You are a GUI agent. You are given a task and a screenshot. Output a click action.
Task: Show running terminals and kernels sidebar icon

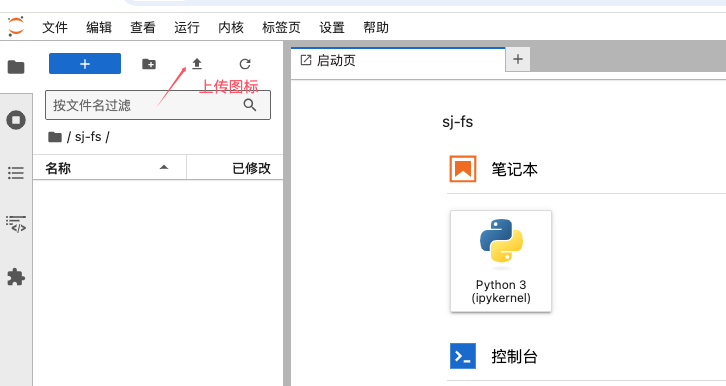(x=16, y=120)
